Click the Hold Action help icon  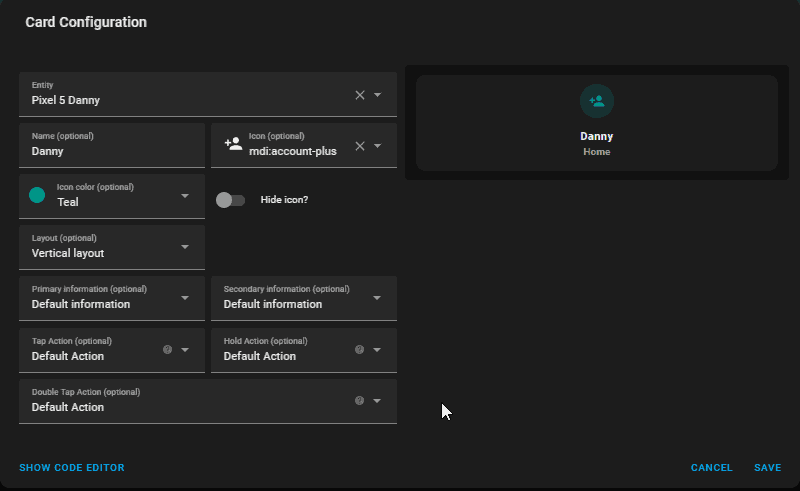click(x=360, y=350)
